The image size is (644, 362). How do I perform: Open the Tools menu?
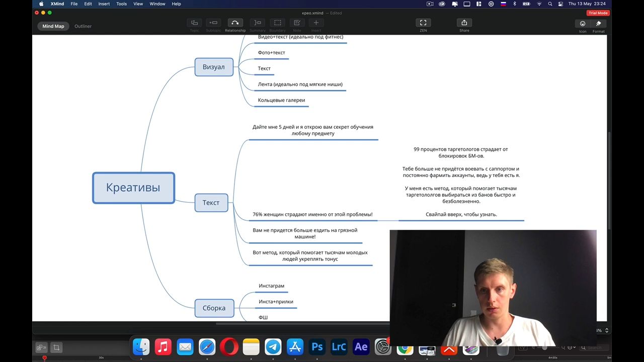tap(121, 4)
